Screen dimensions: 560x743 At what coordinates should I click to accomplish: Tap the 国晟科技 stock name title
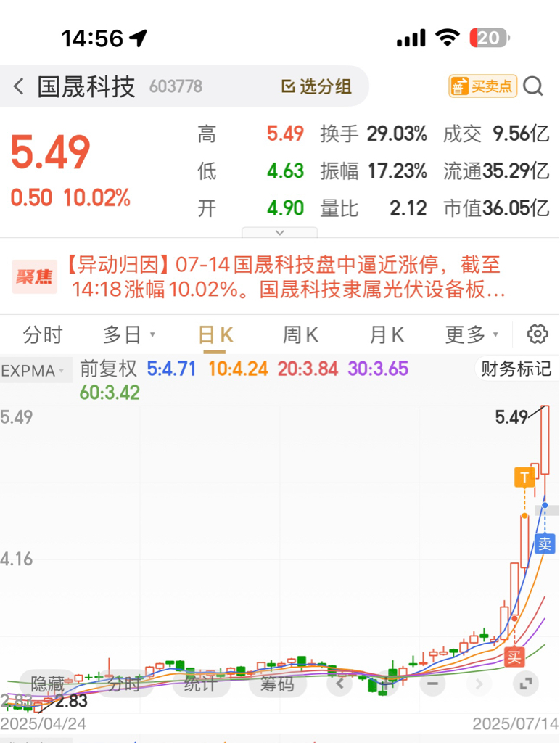[86, 87]
